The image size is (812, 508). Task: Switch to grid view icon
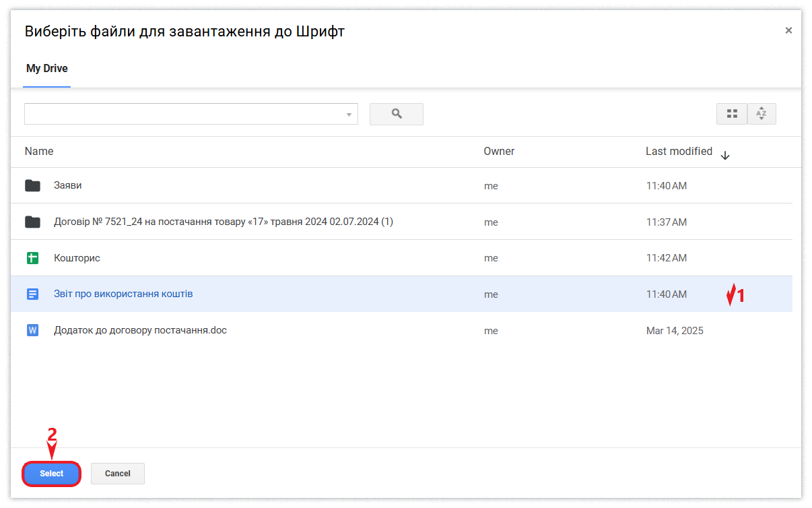[732, 114]
